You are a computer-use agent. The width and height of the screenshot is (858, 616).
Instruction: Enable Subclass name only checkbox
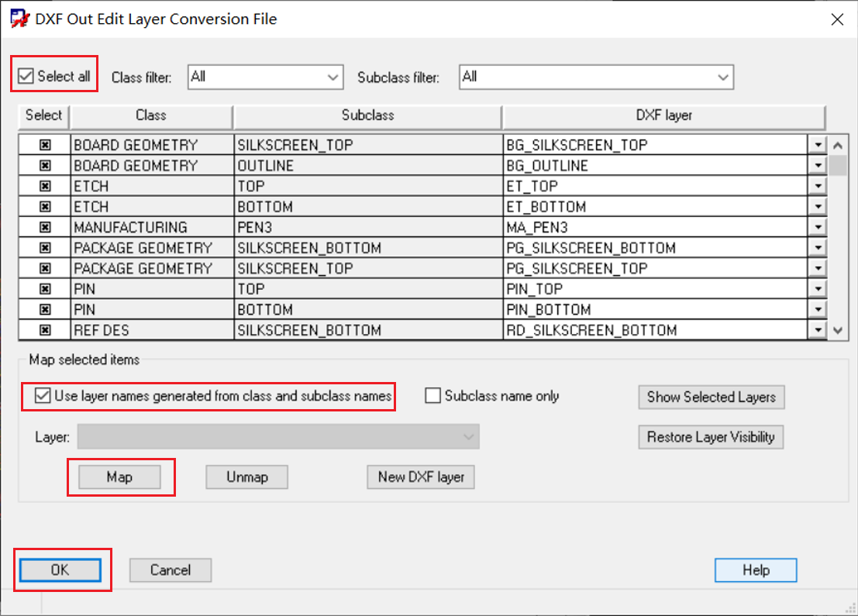(432, 396)
